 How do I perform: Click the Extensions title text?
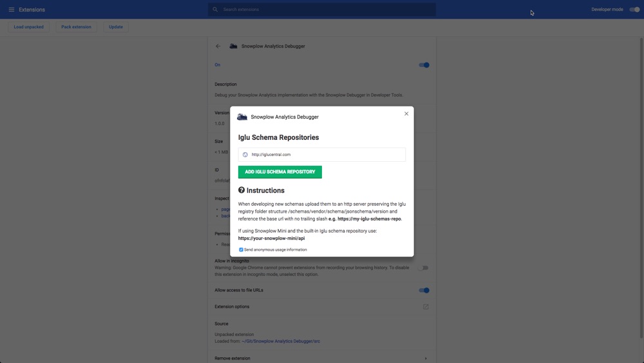(32, 10)
